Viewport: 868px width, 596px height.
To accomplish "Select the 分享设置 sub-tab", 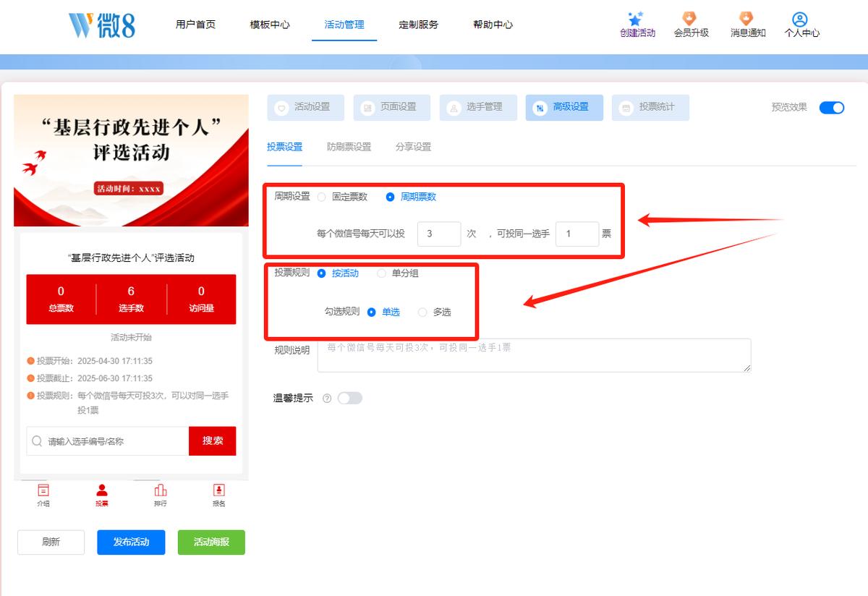I will coord(413,147).
